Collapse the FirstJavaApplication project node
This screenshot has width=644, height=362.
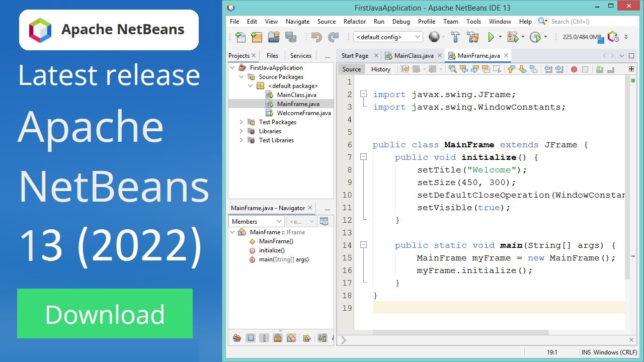coord(232,68)
